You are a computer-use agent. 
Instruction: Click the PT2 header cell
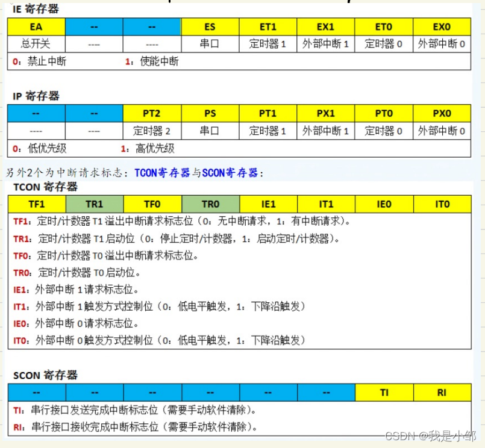pos(152,113)
